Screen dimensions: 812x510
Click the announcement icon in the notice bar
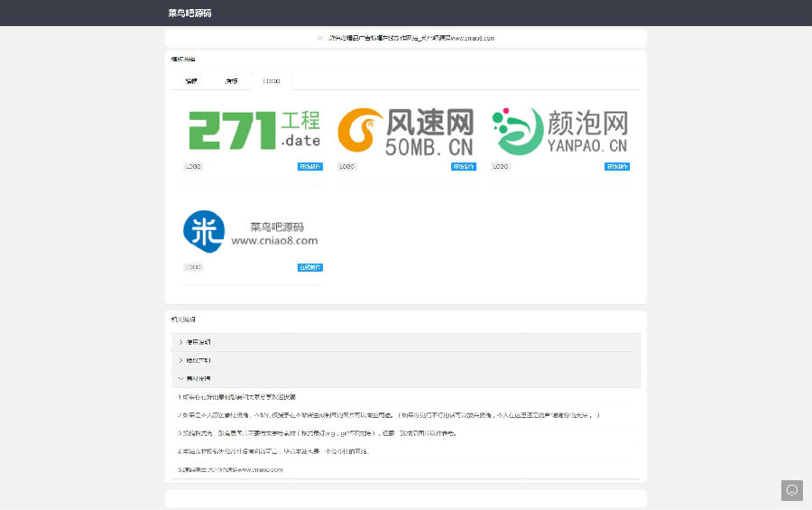tap(319, 38)
